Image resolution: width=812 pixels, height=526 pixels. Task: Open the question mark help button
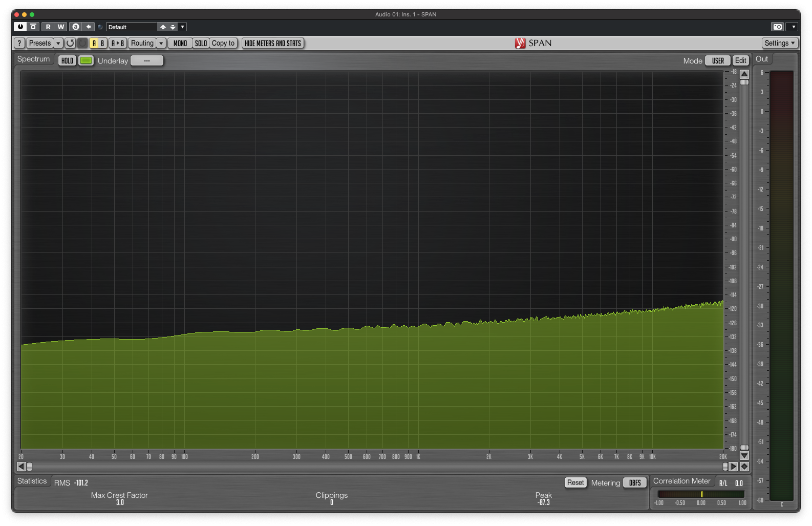click(x=19, y=43)
